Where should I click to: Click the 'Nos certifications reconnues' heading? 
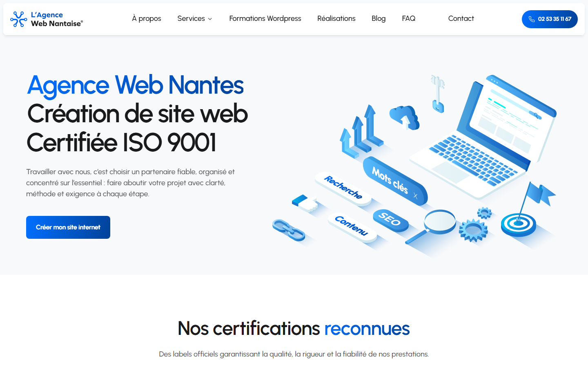tap(294, 328)
